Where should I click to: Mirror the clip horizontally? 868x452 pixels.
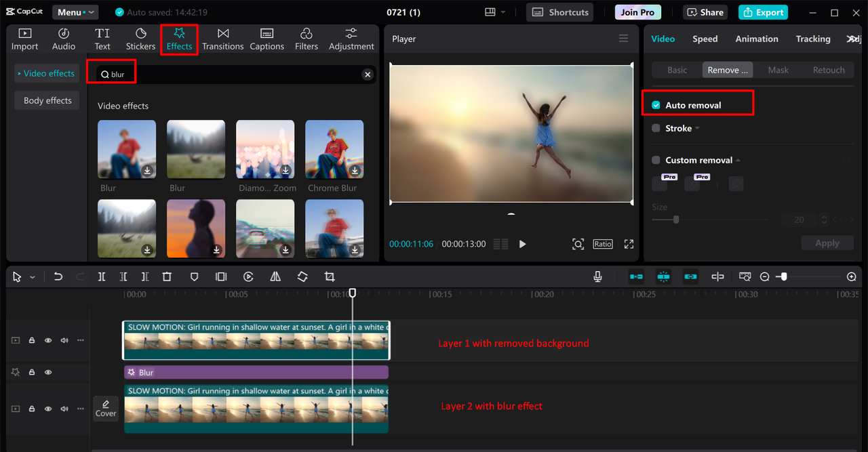click(275, 276)
